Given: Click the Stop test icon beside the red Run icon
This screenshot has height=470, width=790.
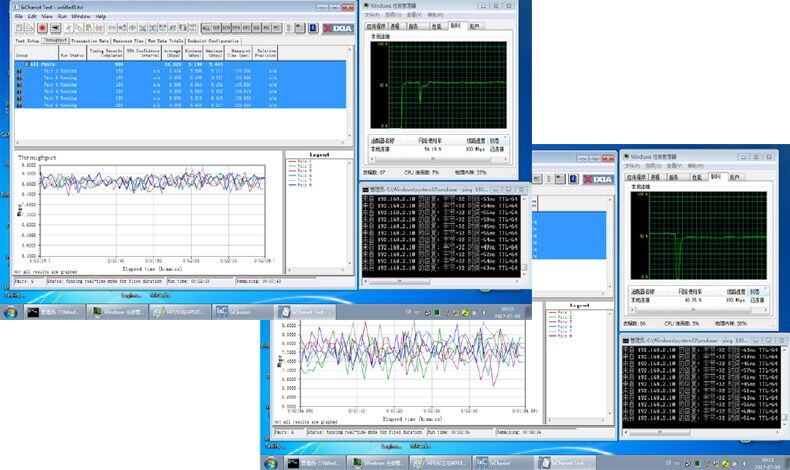Looking at the screenshot, I should click(55, 28).
